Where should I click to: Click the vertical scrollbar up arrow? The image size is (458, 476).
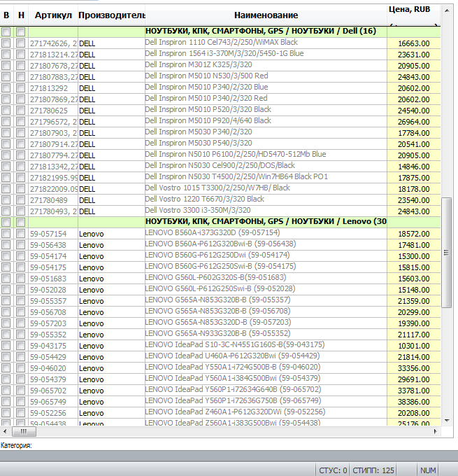click(x=447, y=10)
